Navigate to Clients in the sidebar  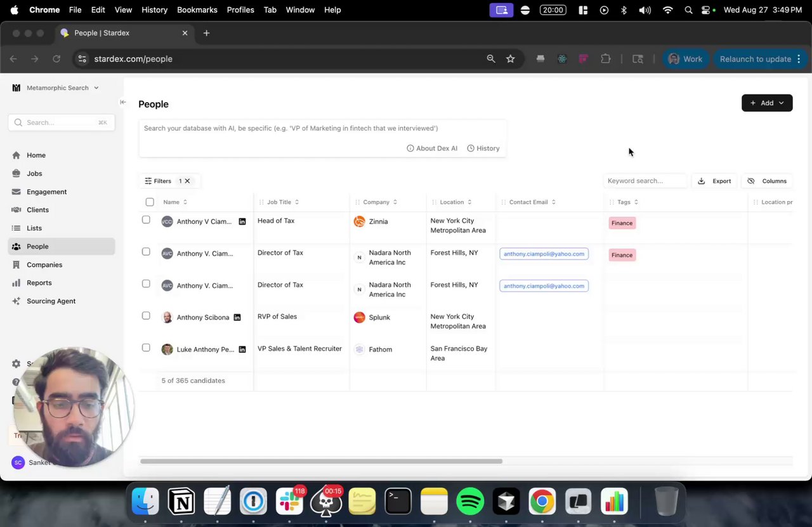click(62, 210)
